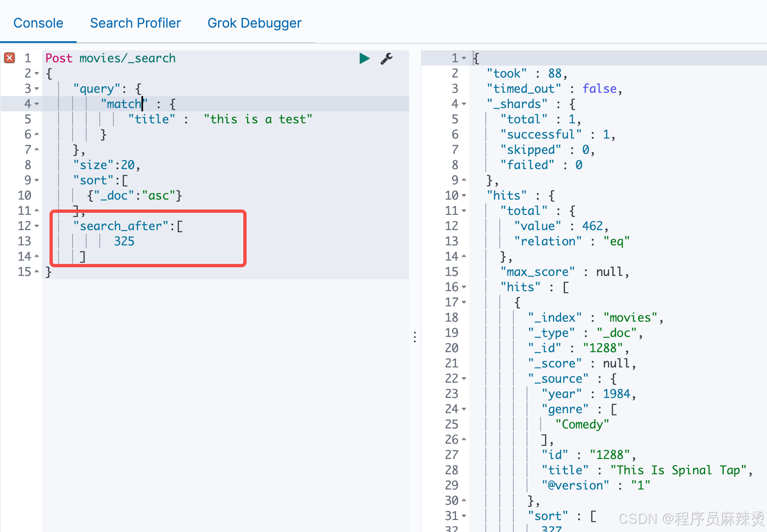Click the "search_after" key in request
767x532 pixels.
[x=121, y=226]
